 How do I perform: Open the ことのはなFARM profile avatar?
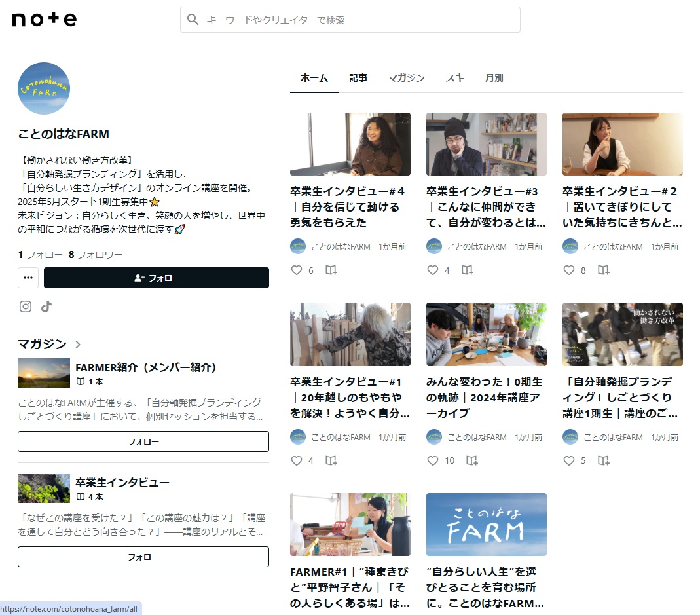coord(44,88)
